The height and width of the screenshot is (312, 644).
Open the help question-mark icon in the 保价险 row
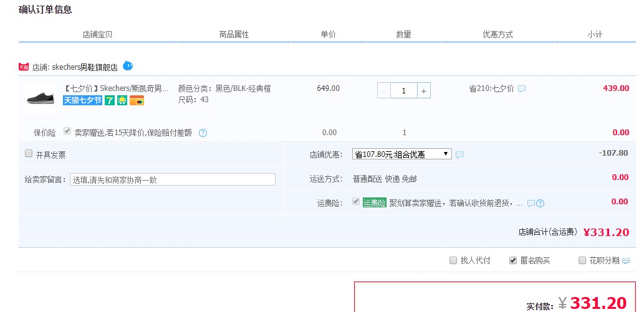pyautogui.click(x=203, y=133)
